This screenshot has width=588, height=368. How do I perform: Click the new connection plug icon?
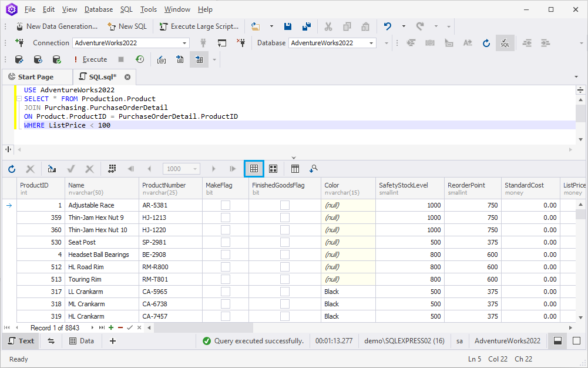[19, 43]
